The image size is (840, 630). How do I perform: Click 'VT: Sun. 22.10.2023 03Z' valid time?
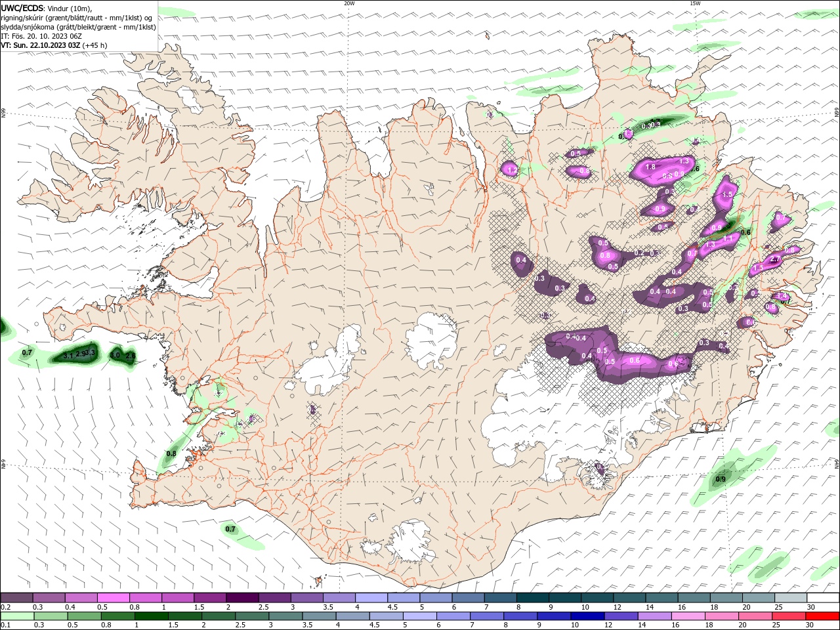pos(41,45)
